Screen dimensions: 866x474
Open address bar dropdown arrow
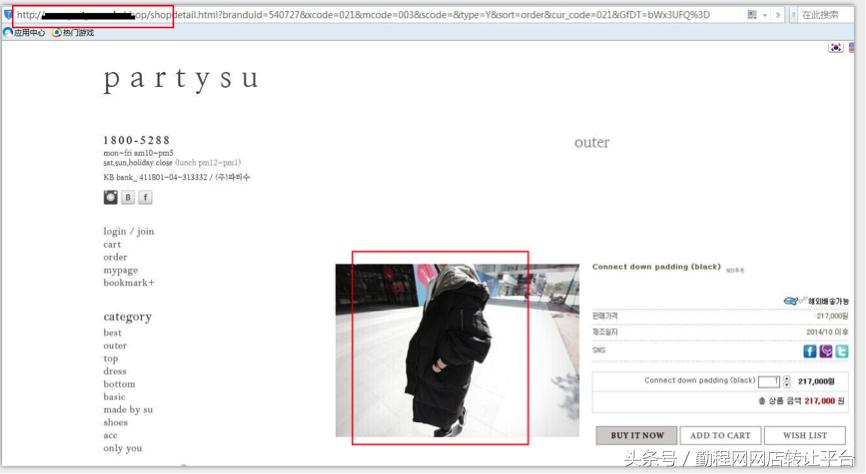[765, 15]
